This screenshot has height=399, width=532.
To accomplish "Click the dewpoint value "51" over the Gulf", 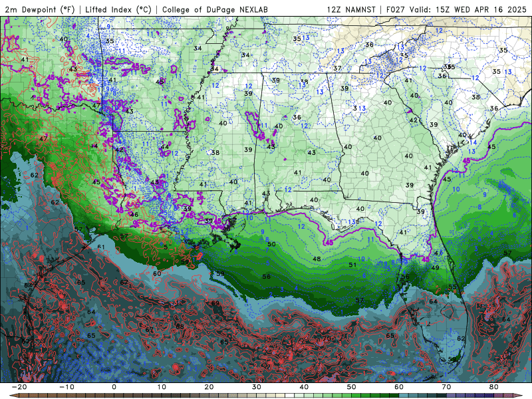I will coord(352,265).
